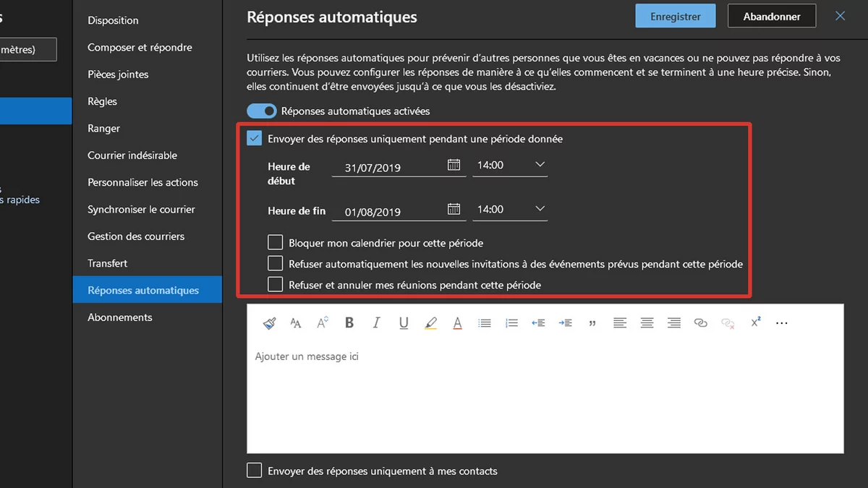Open Règles settings section
This screenshot has height=488, width=868.
(102, 101)
